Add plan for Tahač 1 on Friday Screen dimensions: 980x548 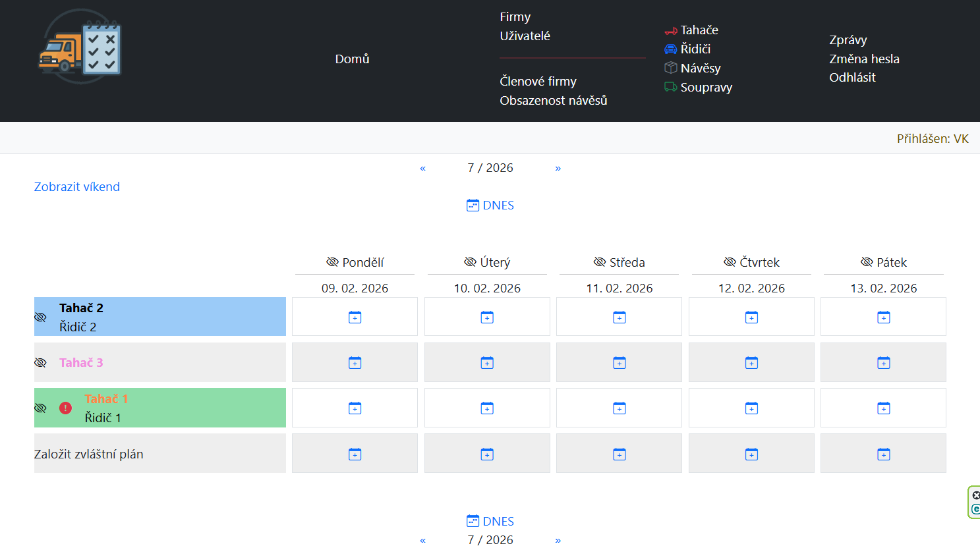click(x=883, y=408)
